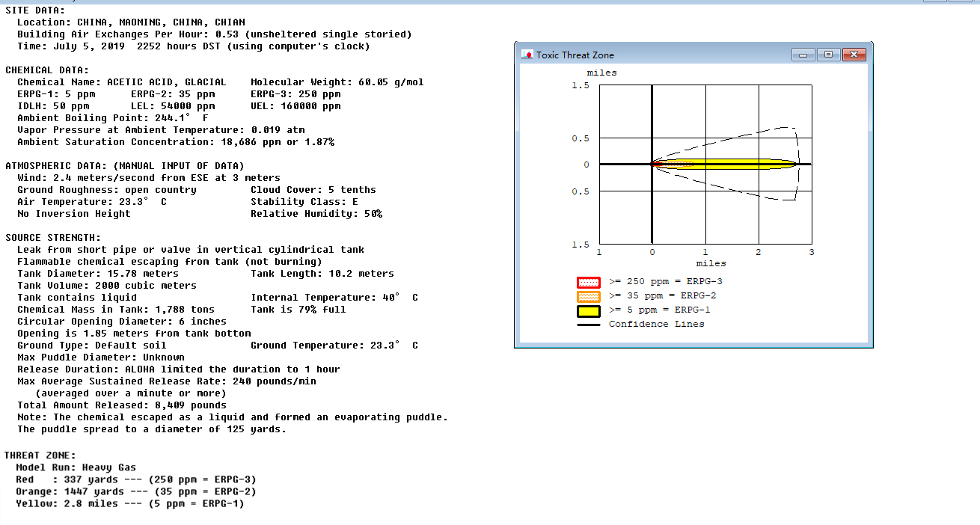Minimize the Toxic Threat Zone window

804,55
